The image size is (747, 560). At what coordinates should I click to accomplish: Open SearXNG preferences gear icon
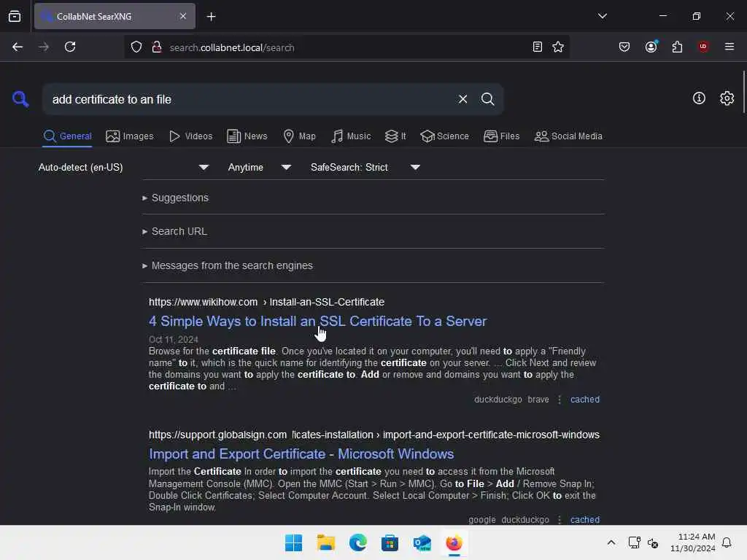click(727, 98)
